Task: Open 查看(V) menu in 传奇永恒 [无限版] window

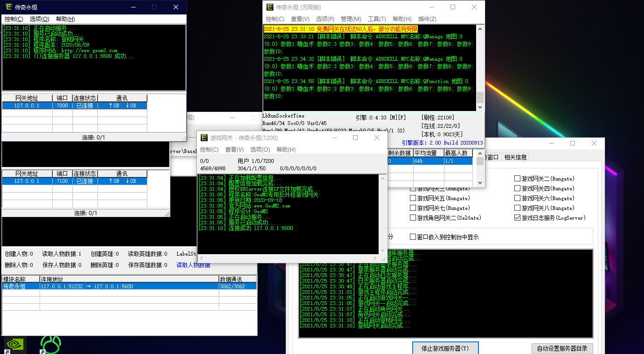Action: 300,19
